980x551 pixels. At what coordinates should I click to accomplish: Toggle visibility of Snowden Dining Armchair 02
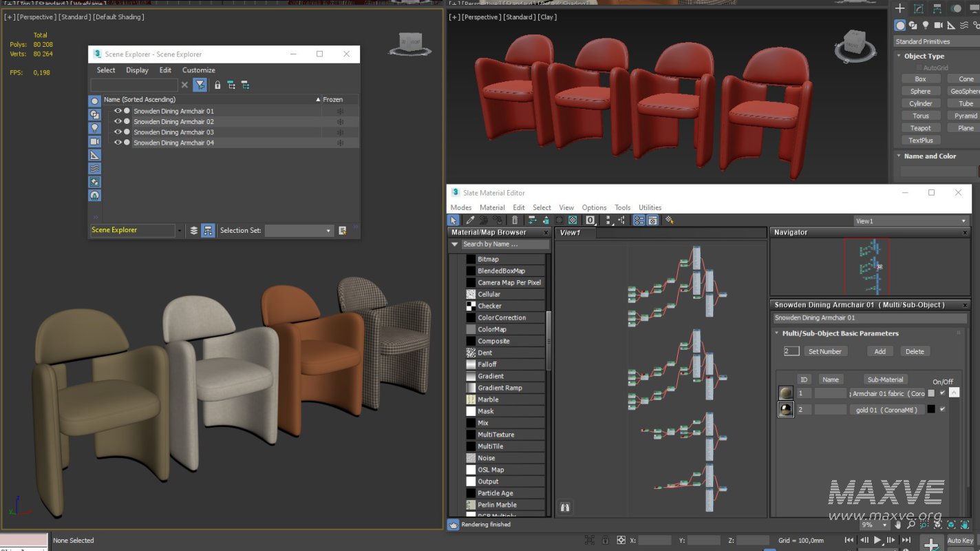pos(118,122)
